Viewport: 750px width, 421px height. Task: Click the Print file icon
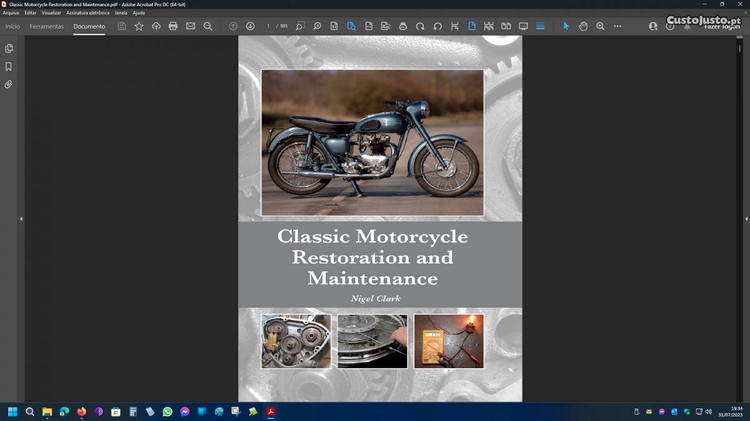[x=173, y=26]
